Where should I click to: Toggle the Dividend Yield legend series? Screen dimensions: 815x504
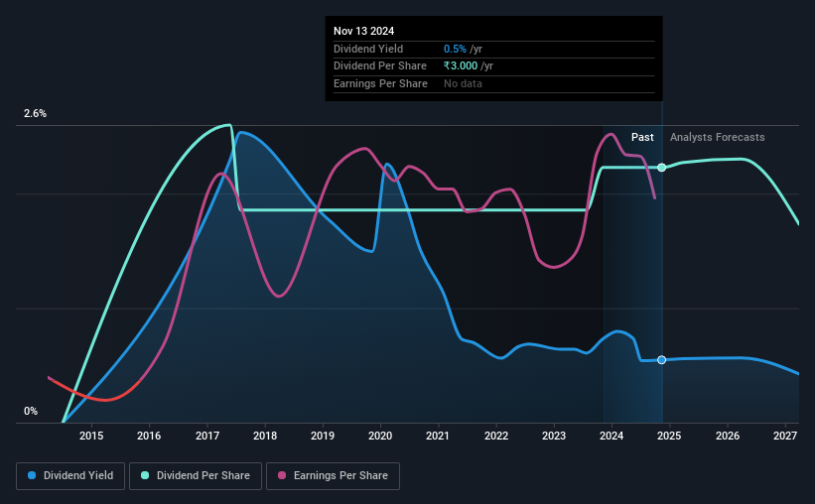click(x=70, y=476)
